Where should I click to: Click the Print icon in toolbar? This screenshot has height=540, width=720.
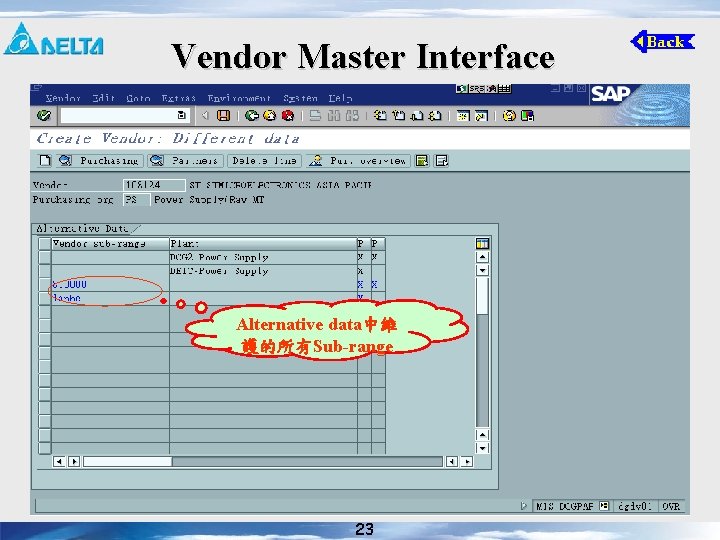click(315, 116)
